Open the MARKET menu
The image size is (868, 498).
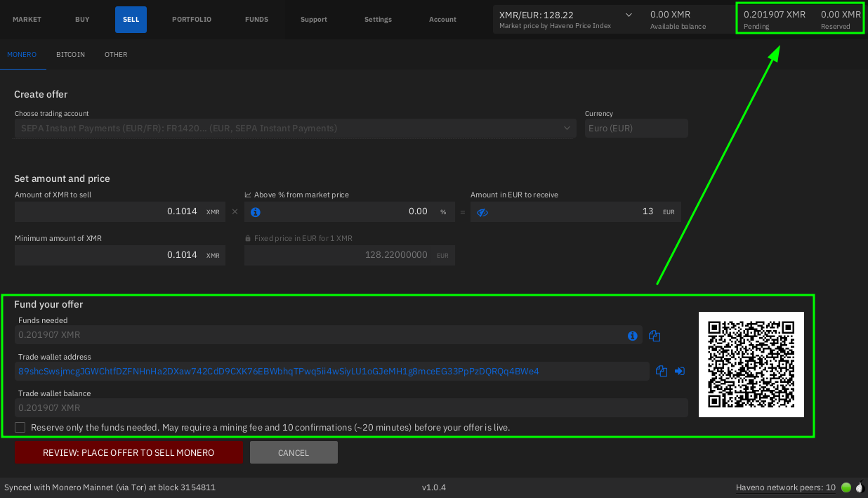[x=27, y=20]
